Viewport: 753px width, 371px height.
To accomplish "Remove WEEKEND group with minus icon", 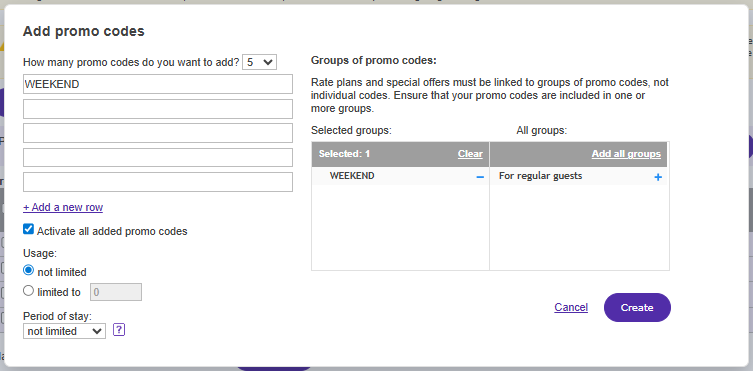I will coord(480,177).
